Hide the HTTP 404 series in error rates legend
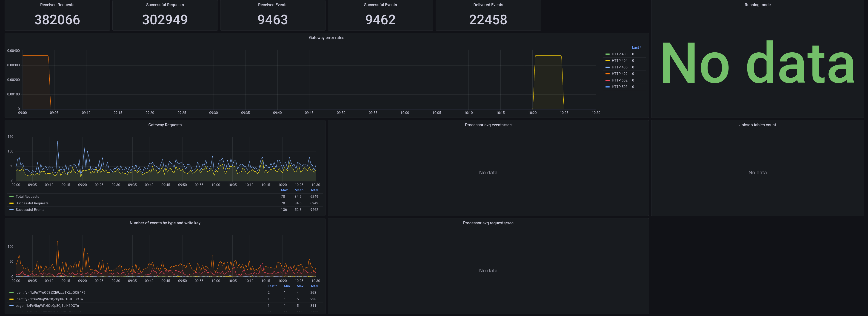This screenshot has height=316, width=868. click(619, 61)
